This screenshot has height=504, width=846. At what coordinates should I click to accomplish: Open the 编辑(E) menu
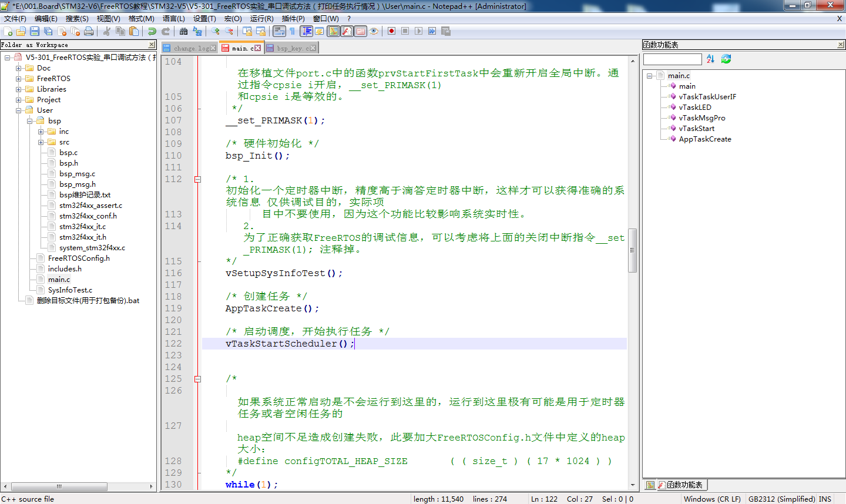(x=46, y=19)
